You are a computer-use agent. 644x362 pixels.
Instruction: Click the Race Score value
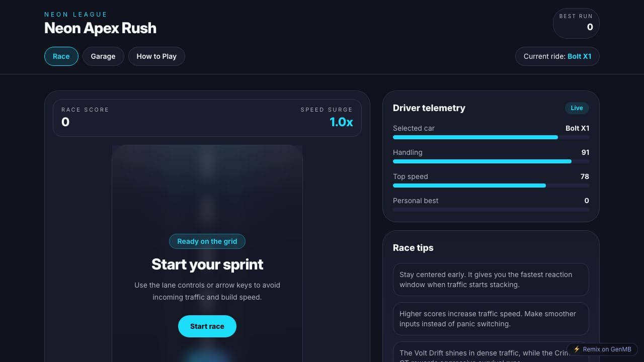[65, 122]
